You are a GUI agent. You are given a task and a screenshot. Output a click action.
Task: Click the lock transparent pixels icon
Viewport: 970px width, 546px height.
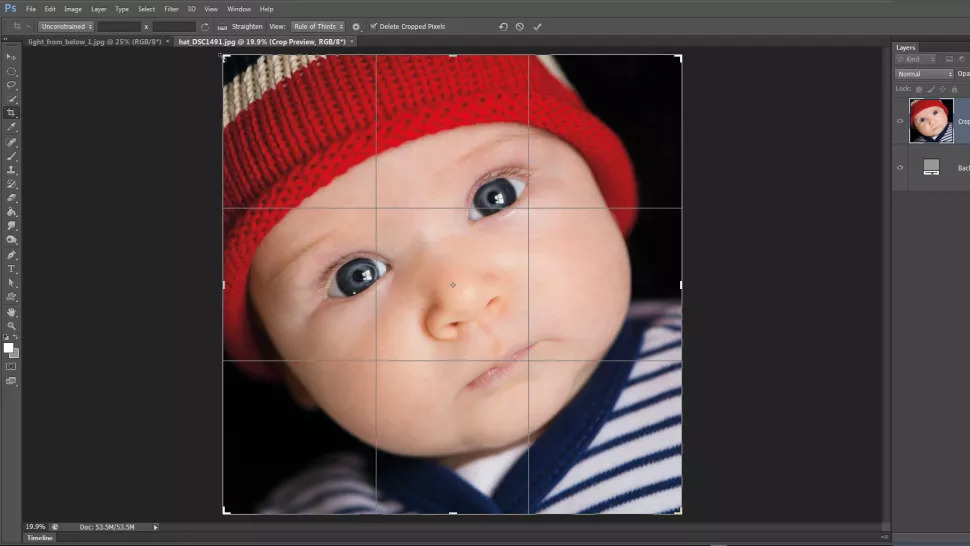(x=919, y=89)
